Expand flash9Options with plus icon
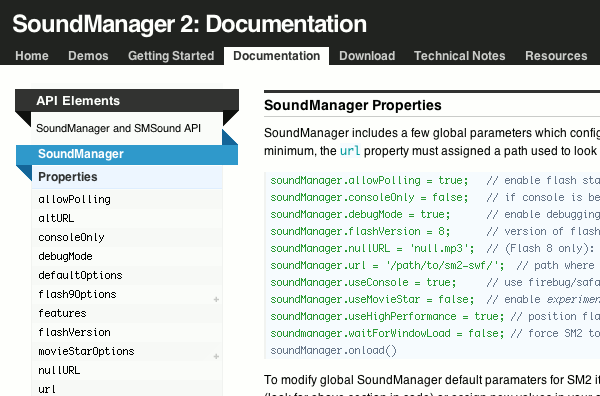600x396 pixels. (216, 299)
